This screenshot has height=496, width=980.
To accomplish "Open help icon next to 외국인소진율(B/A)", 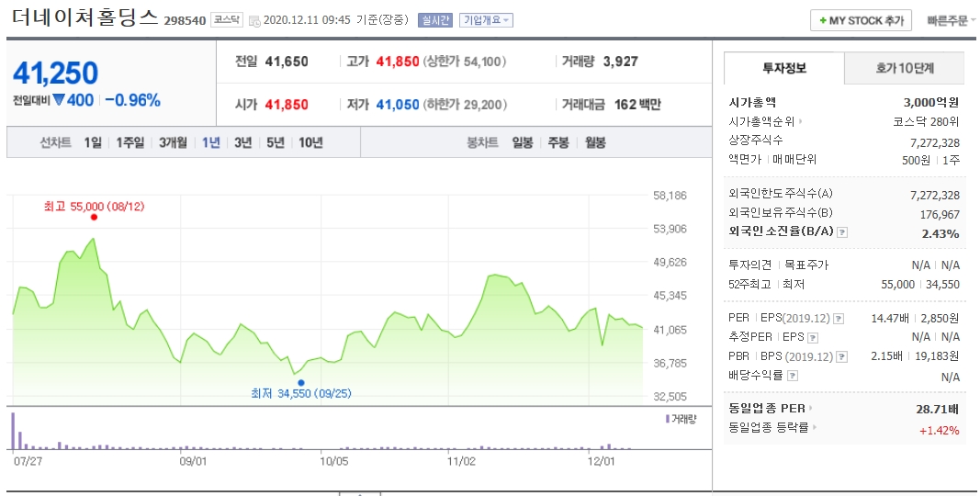I will 842,232.
